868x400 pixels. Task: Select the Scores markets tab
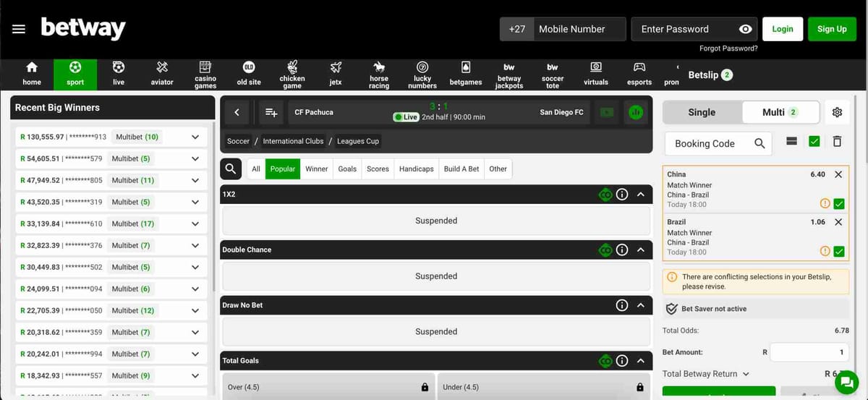[x=378, y=169]
